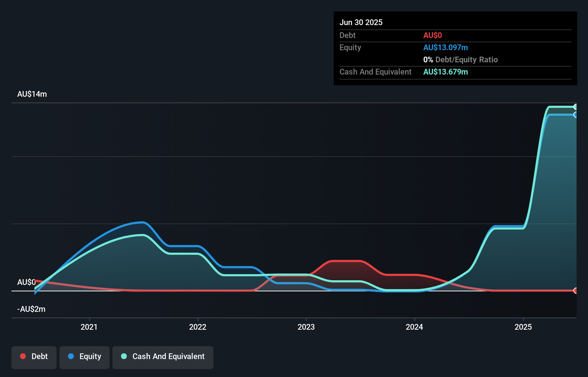Click the 2023 x-axis label

coord(306,327)
